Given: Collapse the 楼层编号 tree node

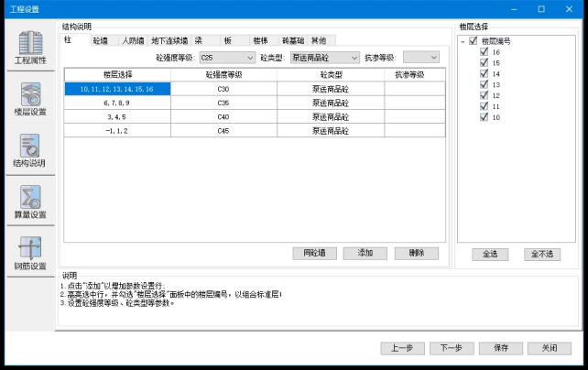Looking at the screenshot, I should pos(462,42).
